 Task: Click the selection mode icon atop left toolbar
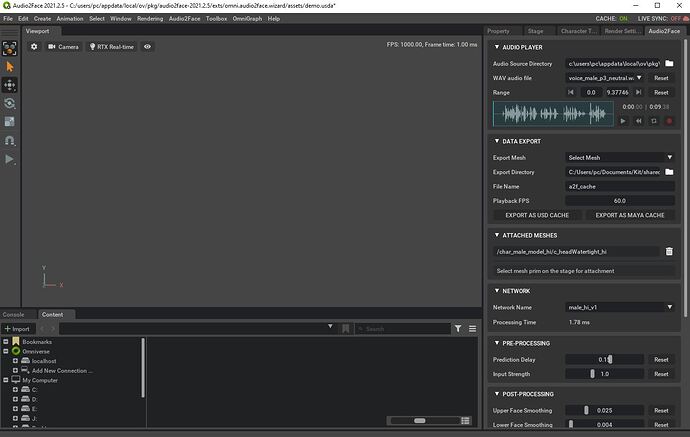point(10,48)
